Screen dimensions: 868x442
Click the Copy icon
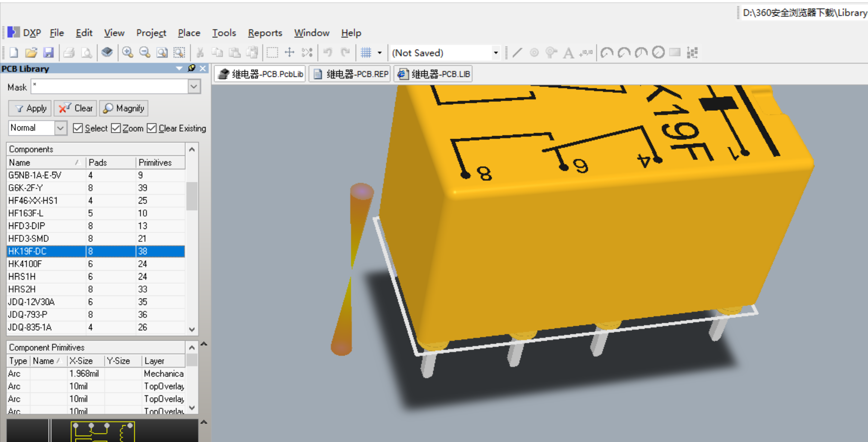217,53
